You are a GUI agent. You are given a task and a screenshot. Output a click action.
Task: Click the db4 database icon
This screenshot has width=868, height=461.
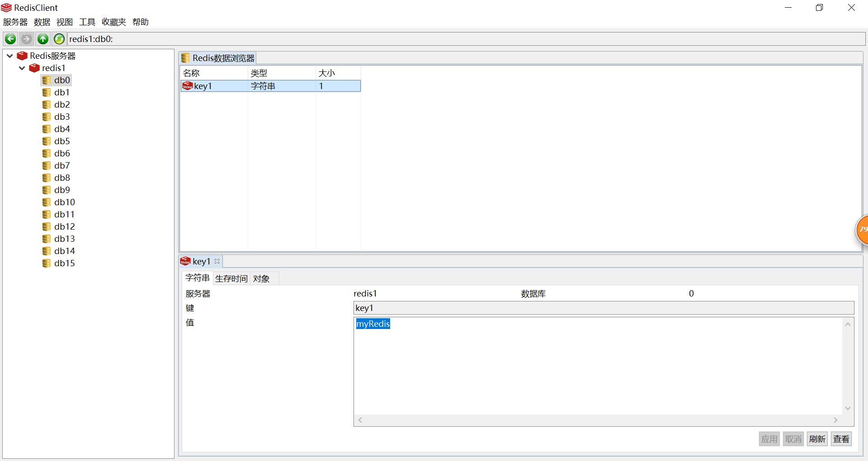pyautogui.click(x=47, y=129)
